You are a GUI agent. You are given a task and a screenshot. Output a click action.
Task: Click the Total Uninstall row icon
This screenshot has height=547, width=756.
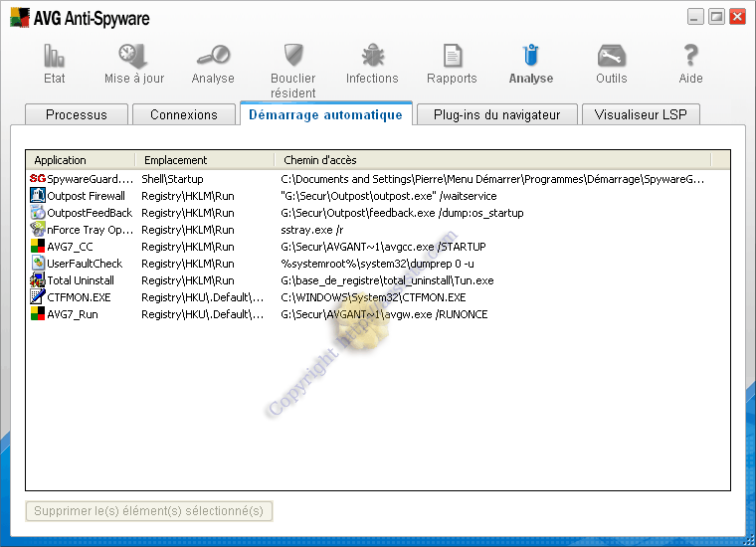[x=37, y=280]
